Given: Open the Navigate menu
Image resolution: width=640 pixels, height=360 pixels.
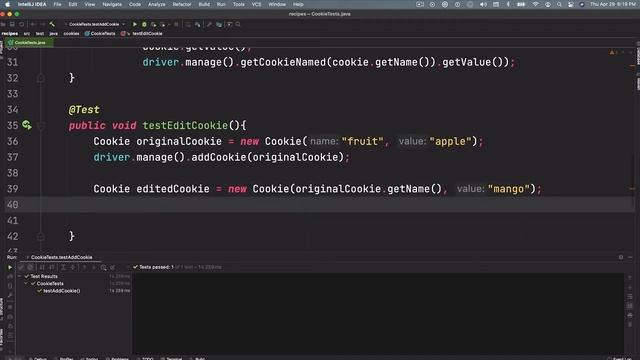Looking at the screenshot, I should click(112, 4).
